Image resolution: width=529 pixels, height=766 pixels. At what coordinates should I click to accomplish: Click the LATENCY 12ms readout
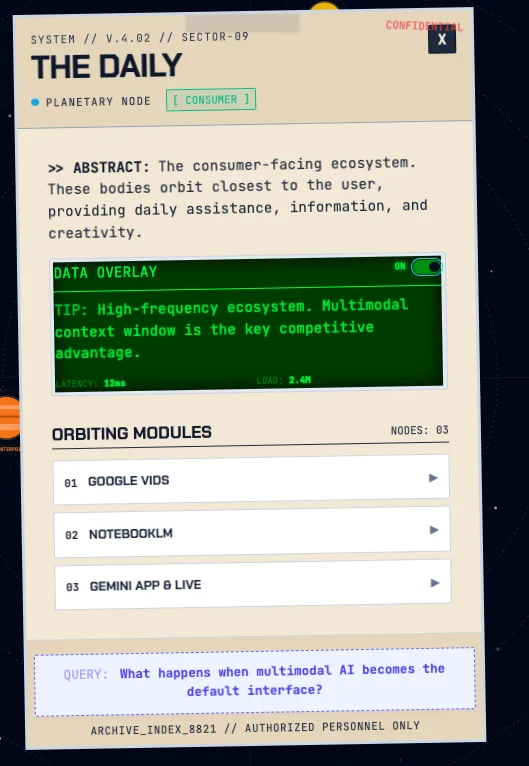(x=90, y=383)
